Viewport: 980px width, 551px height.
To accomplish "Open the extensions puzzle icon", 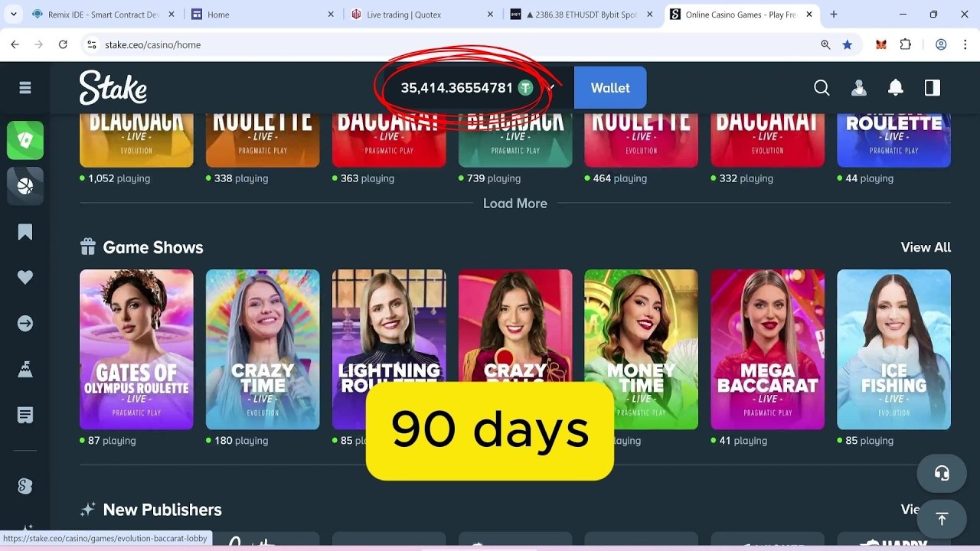I will tap(906, 44).
